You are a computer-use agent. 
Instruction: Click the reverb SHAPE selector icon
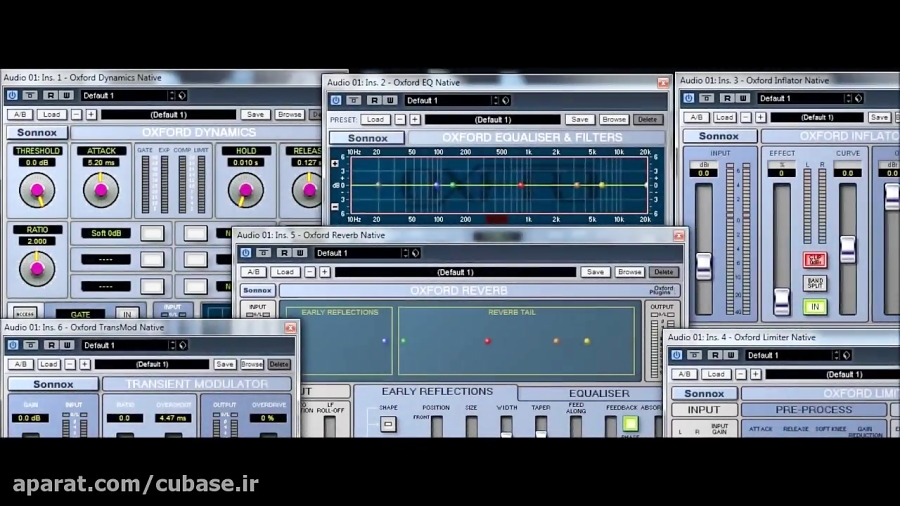click(x=388, y=425)
